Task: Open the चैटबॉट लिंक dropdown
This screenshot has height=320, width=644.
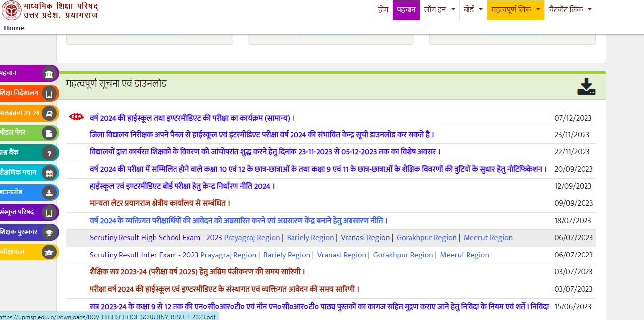Action: point(570,10)
